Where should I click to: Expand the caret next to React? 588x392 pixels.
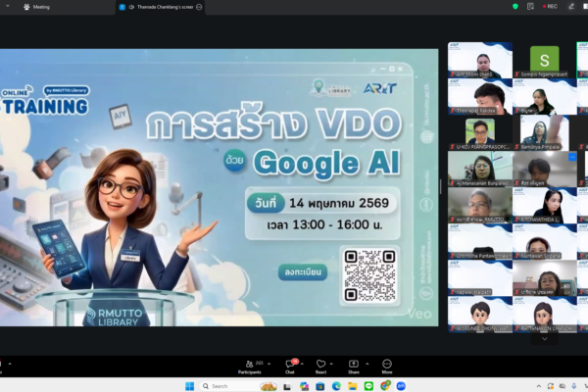pos(331,364)
